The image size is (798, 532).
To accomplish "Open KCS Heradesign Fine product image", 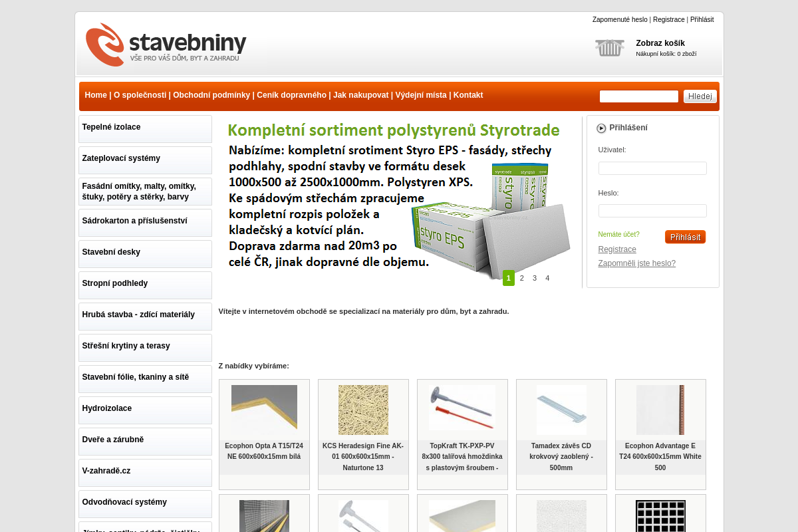I will (x=363, y=410).
